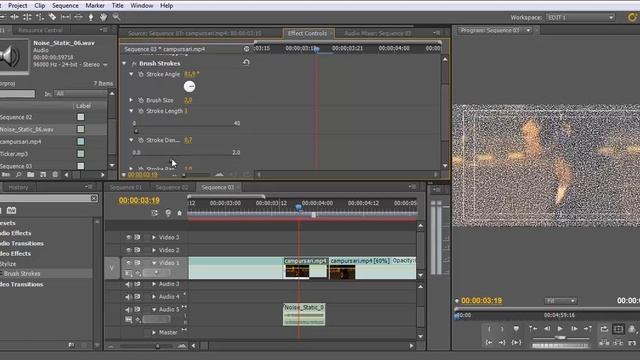Open the Marker menu
Image resolution: width=640 pixels, height=360 pixels.
coord(95,6)
